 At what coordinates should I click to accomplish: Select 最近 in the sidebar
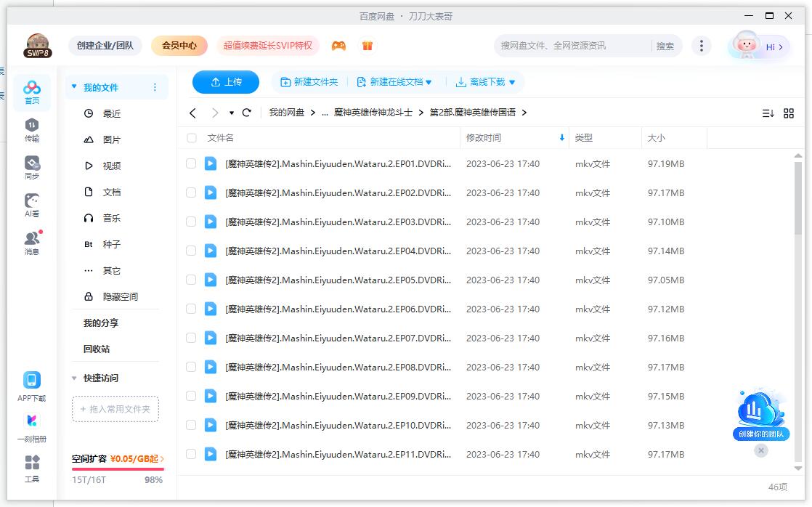[x=111, y=113]
